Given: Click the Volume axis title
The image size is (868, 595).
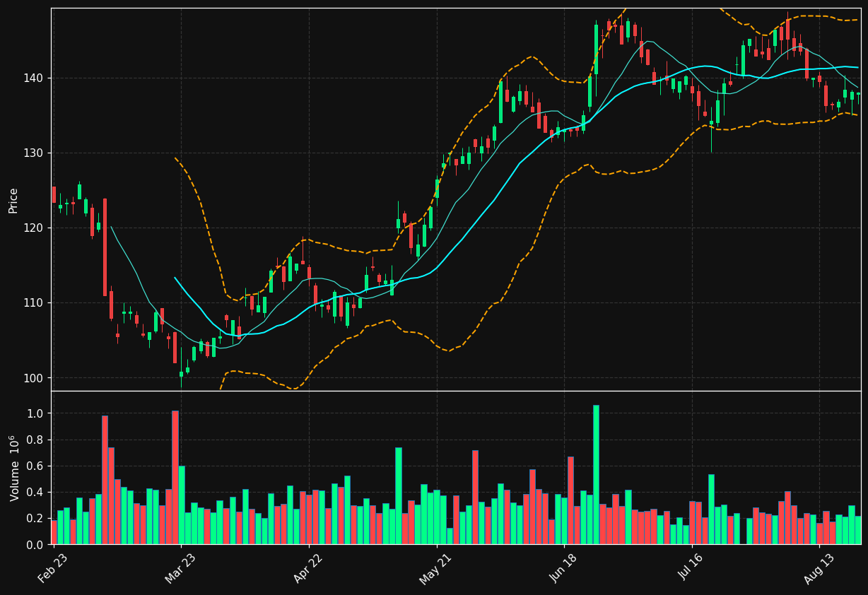Looking at the screenshot, I should (x=14, y=468).
